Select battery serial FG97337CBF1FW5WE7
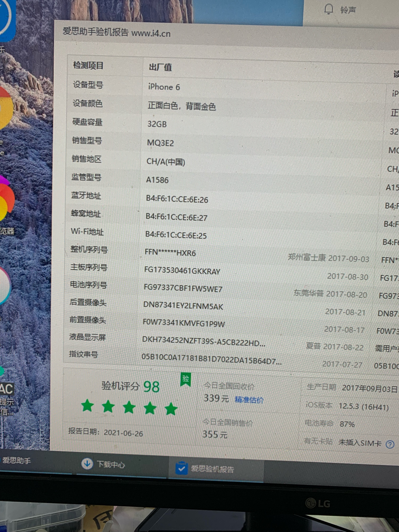 183,288
